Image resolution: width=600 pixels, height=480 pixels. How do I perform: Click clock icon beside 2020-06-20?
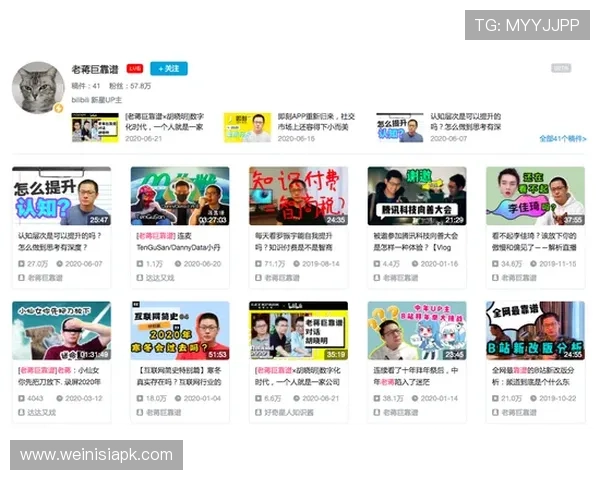[x=178, y=264]
